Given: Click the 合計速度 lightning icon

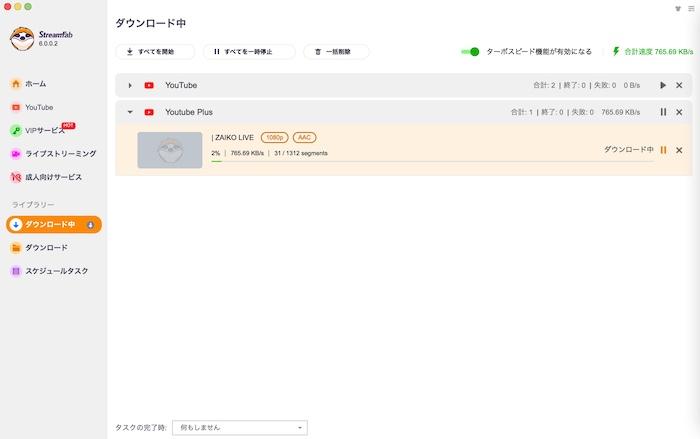Looking at the screenshot, I should pos(616,51).
